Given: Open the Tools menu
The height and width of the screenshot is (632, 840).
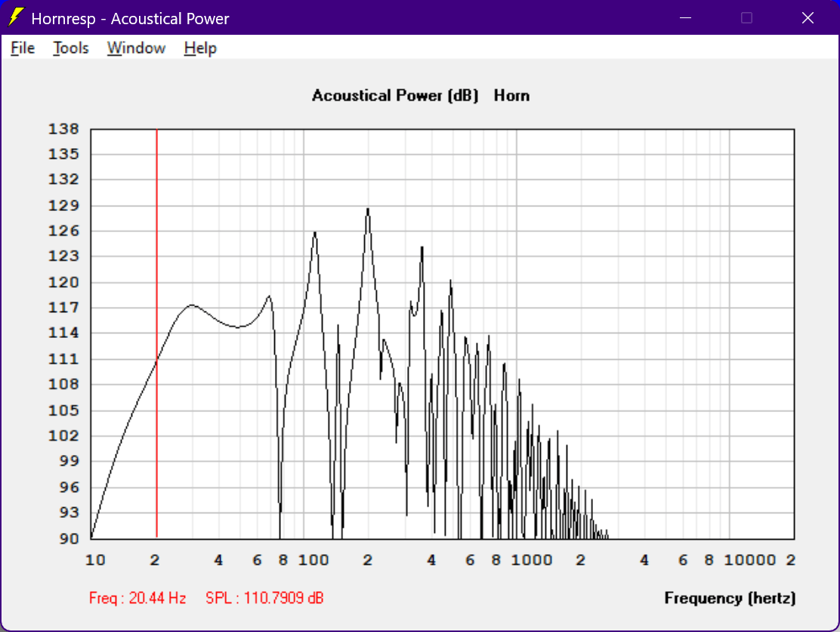Looking at the screenshot, I should coord(71,48).
